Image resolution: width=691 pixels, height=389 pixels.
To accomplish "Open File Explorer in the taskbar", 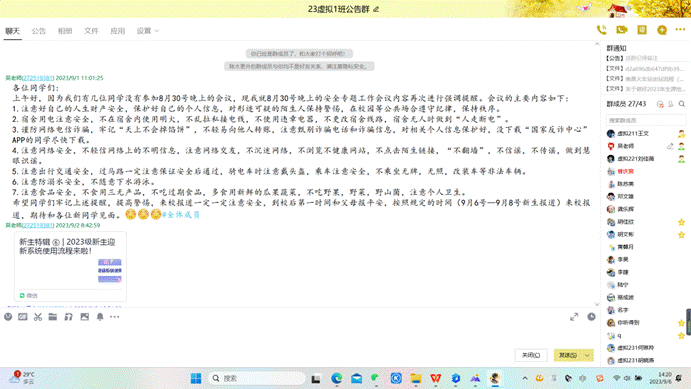I will tap(416, 378).
